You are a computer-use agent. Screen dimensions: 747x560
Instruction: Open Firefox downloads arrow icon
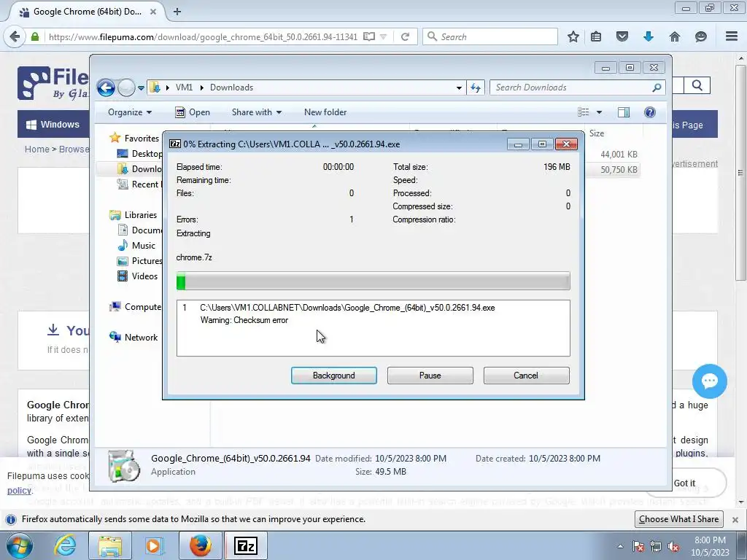coord(648,36)
